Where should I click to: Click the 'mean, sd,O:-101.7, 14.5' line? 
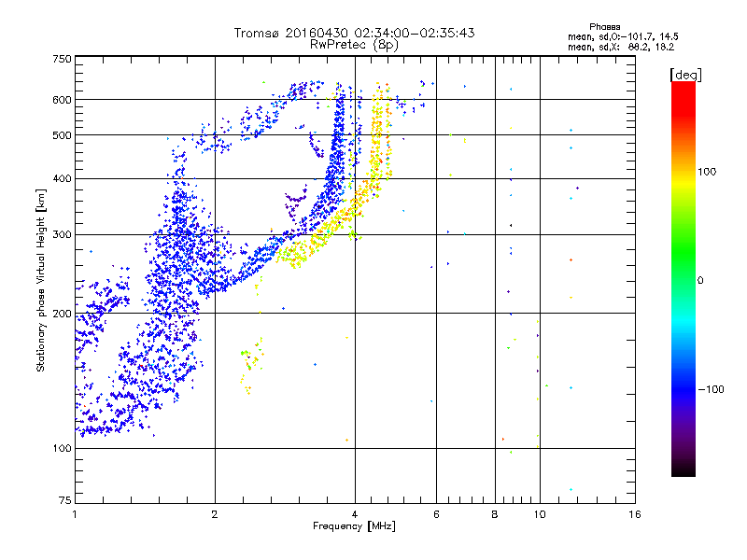623,36
